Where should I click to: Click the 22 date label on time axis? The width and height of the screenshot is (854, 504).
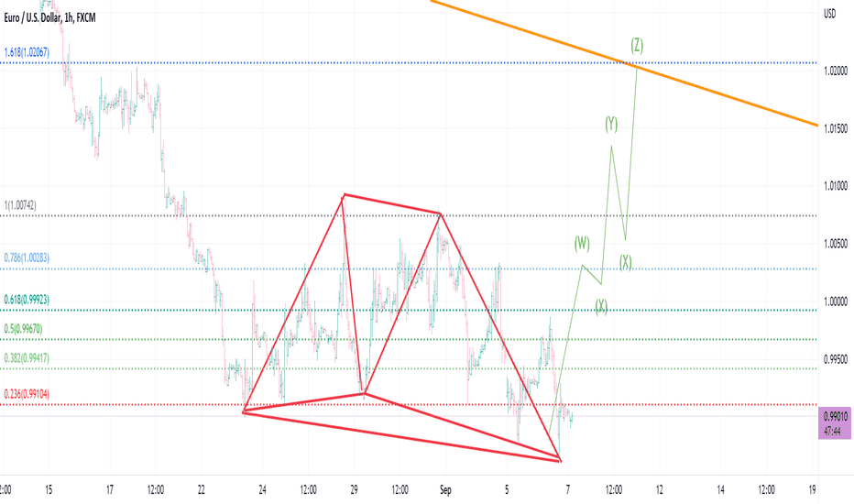tap(201, 490)
